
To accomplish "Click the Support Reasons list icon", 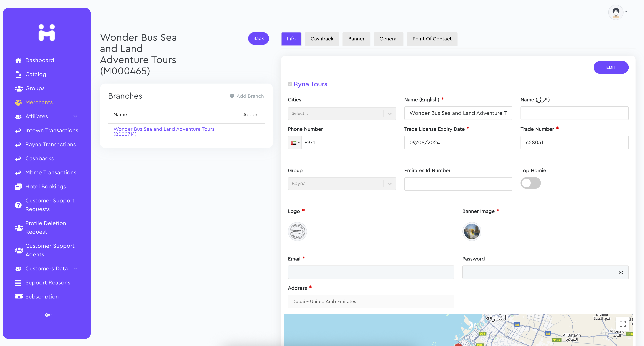I will click(x=18, y=283).
